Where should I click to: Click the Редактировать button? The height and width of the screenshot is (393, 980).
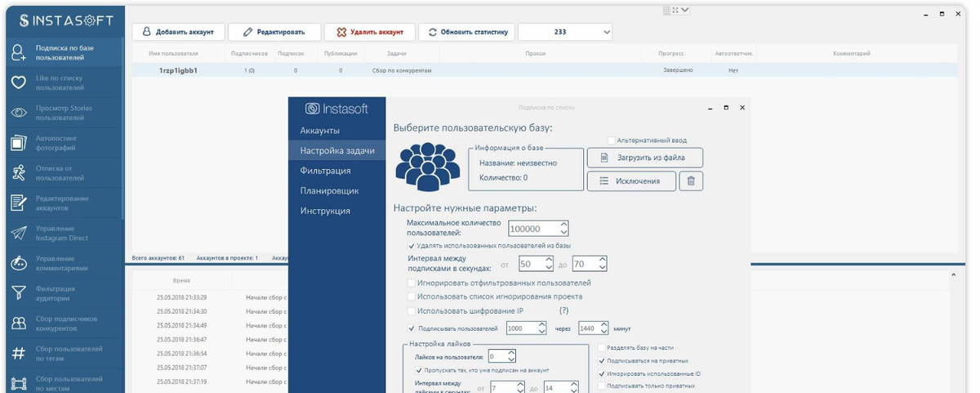click(274, 32)
